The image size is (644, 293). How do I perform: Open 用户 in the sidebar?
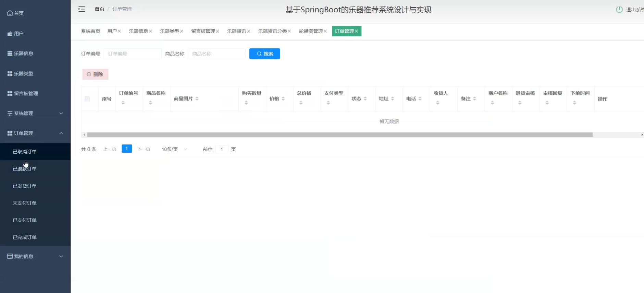pos(35,33)
